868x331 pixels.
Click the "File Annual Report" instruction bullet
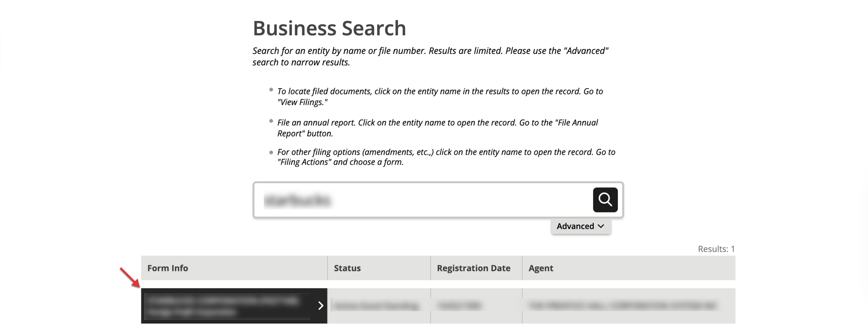click(437, 128)
